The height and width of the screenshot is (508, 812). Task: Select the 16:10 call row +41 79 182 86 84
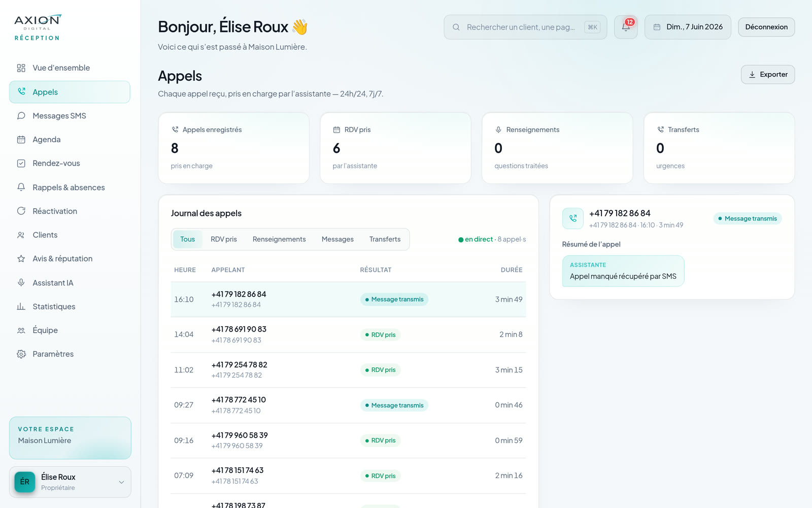click(348, 300)
